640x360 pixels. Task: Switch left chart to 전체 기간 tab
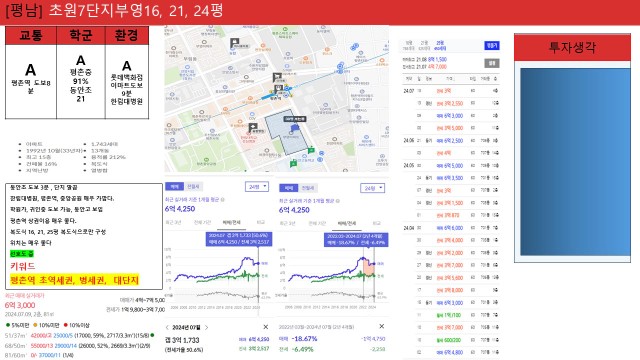tap(202, 222)
